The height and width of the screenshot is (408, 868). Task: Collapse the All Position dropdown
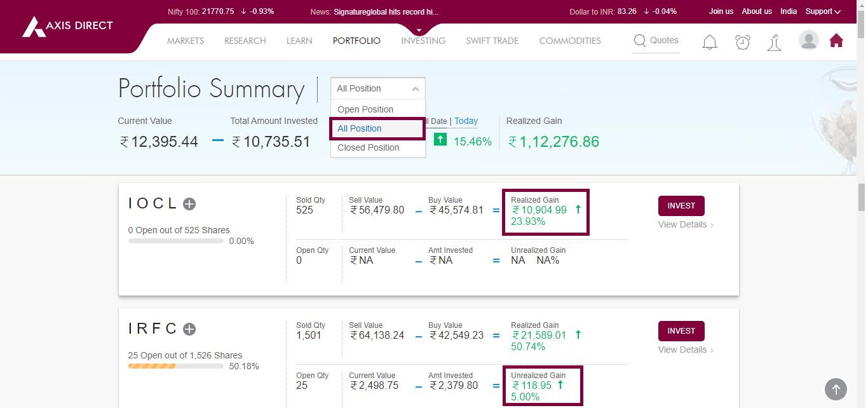(x=377, y=89)
